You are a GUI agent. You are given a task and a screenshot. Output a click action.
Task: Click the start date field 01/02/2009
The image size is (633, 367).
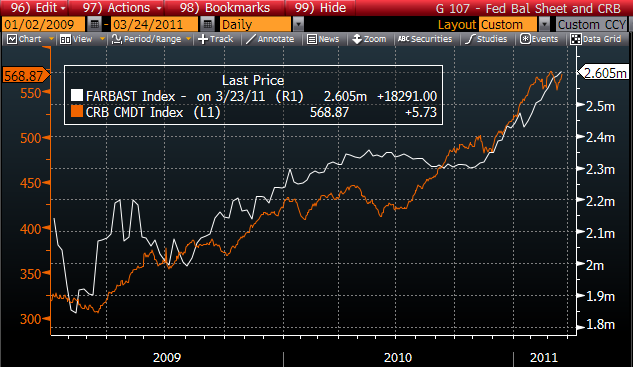43,25
